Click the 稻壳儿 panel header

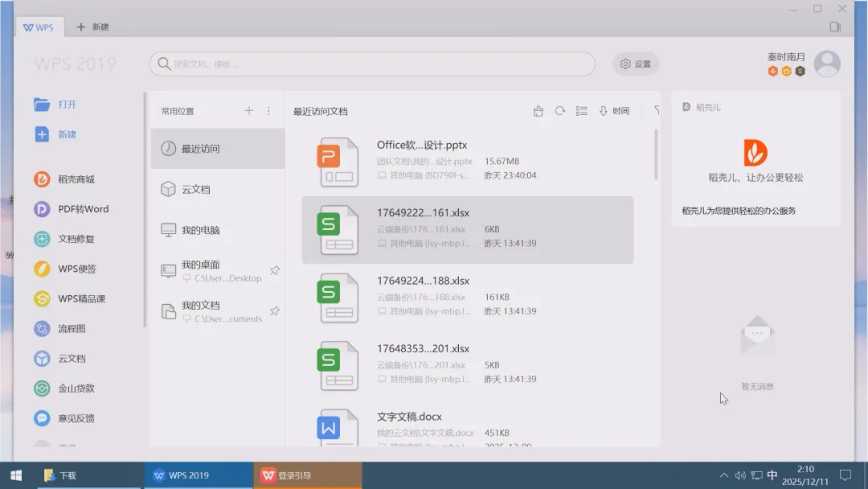click(702, 107)
